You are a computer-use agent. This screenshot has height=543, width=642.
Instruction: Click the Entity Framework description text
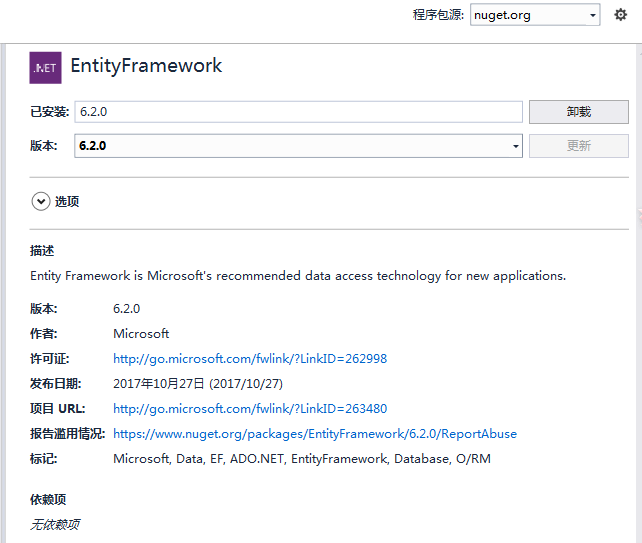point(298,276)
